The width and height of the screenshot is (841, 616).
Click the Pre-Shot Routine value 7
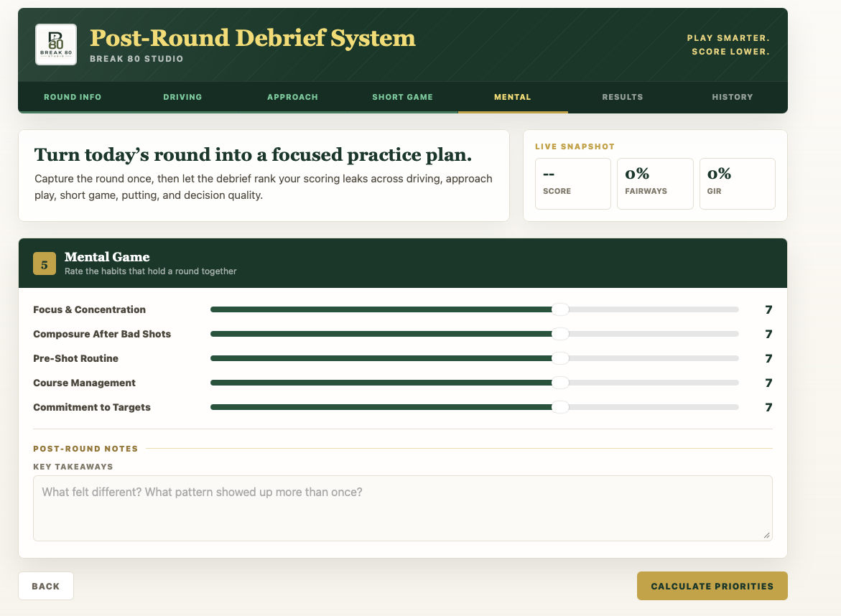pyautogui.click(x=768, y=359)
